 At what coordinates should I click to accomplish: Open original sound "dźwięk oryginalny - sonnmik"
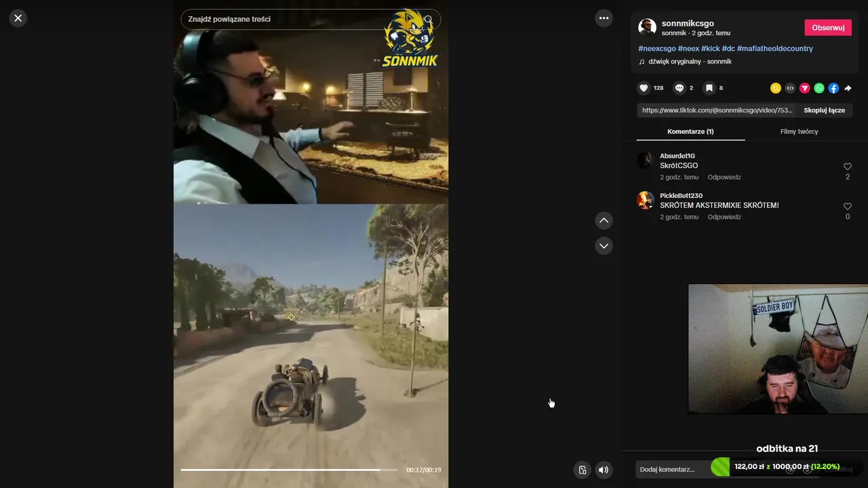coord(690,62)
